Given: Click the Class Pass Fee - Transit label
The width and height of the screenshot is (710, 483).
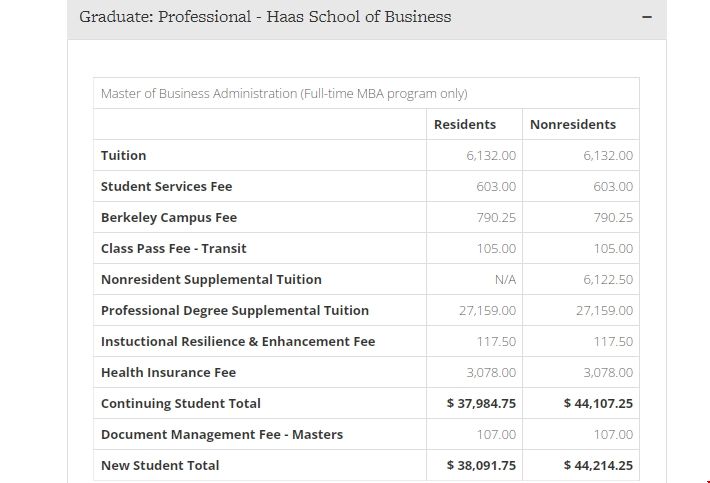Looking at the screenshot, I should [x=174, y=248].
